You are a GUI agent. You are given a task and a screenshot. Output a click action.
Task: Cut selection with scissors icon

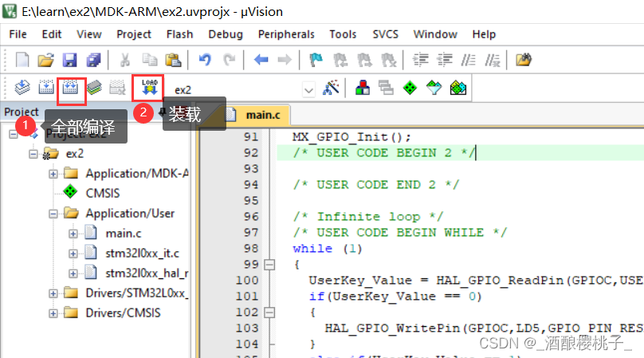point(125,60)
